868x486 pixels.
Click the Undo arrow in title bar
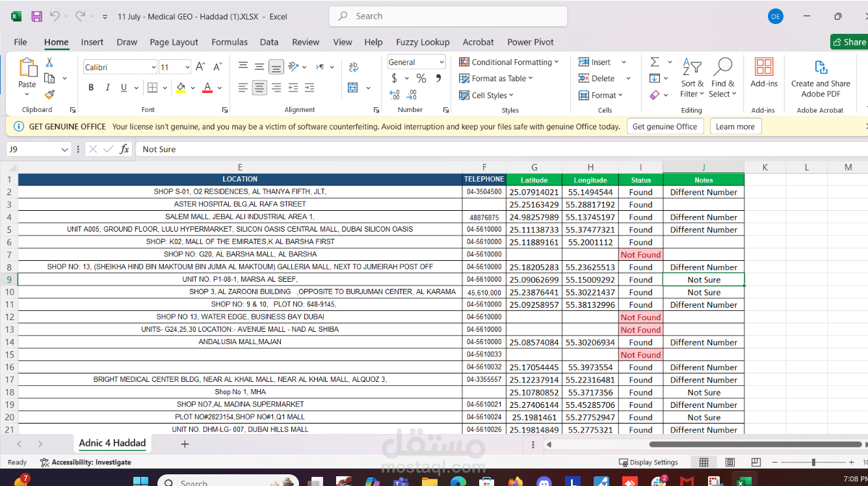[x=55, y=16]
